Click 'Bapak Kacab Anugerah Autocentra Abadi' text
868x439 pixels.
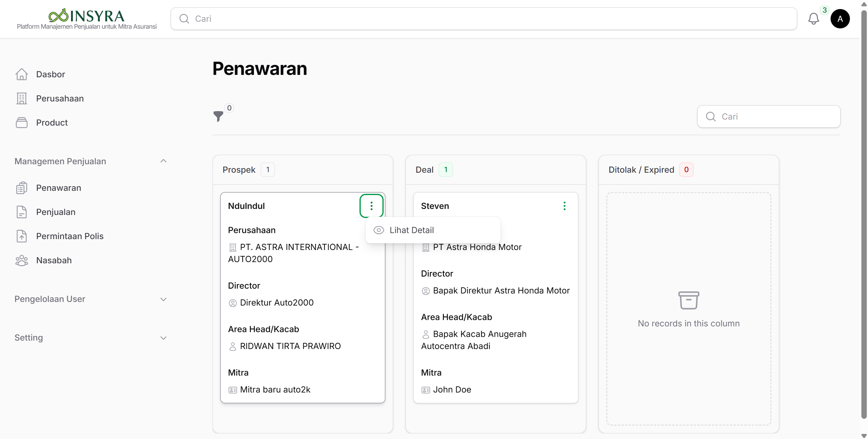click(x=474, y=340)
